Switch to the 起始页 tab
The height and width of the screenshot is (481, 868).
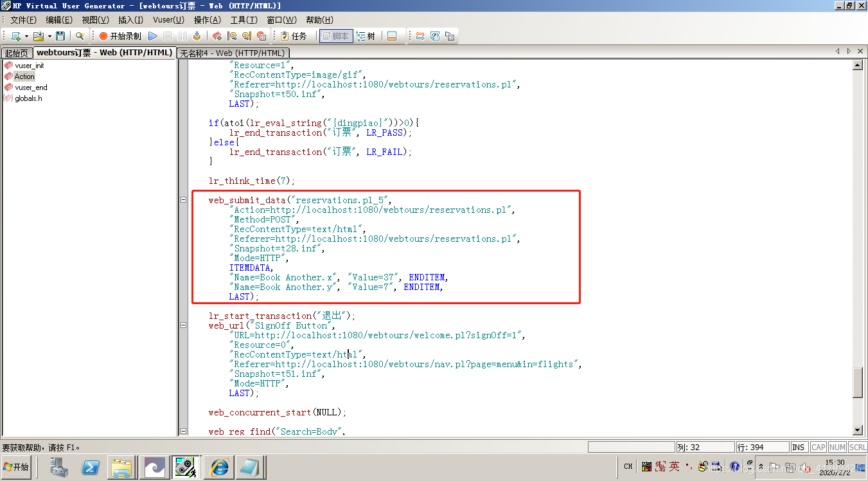pos(17,53)
